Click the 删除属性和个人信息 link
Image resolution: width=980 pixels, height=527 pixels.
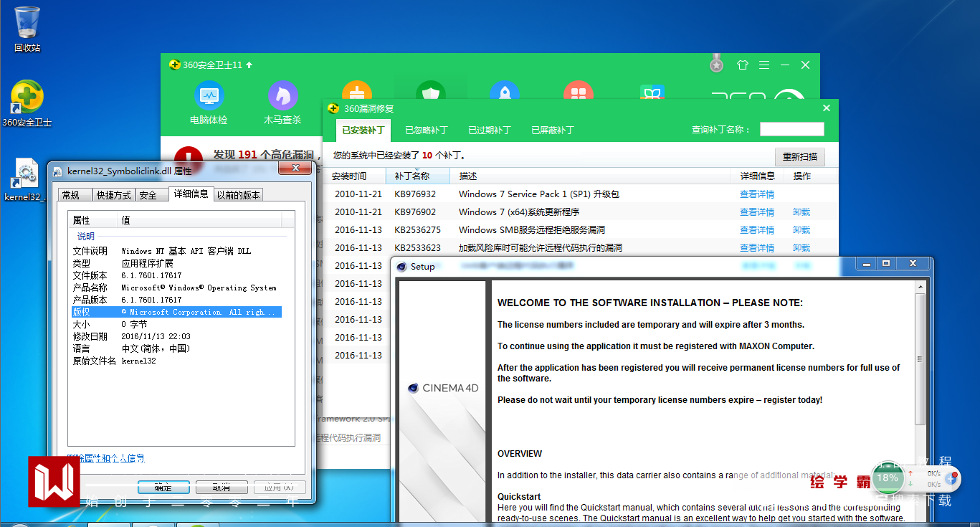tap(105, 458)
